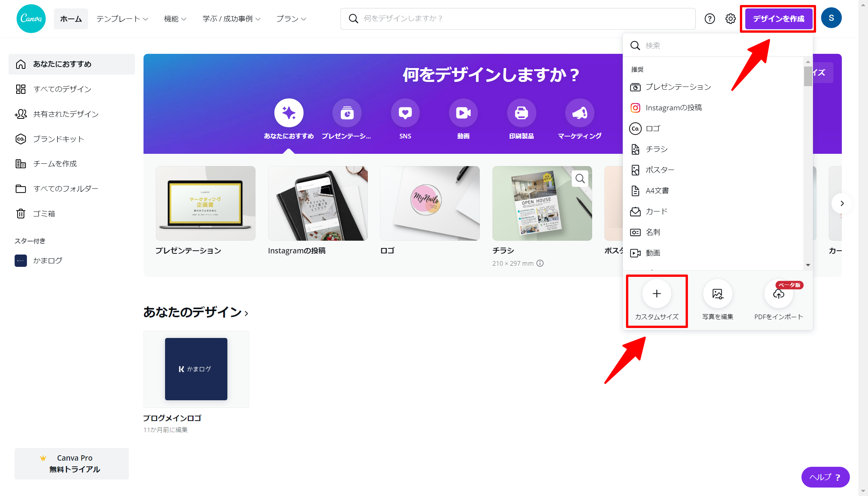Open the あなたのデザイン heading link
This screenshot has width=868, height=496.
click(196, 312)
